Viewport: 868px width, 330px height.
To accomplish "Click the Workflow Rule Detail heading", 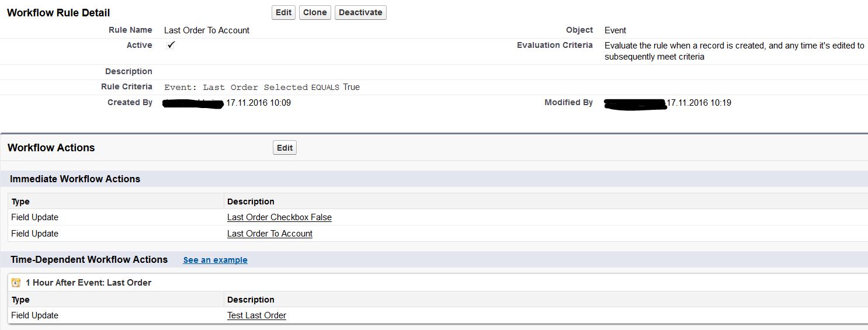I will point(58,13).
